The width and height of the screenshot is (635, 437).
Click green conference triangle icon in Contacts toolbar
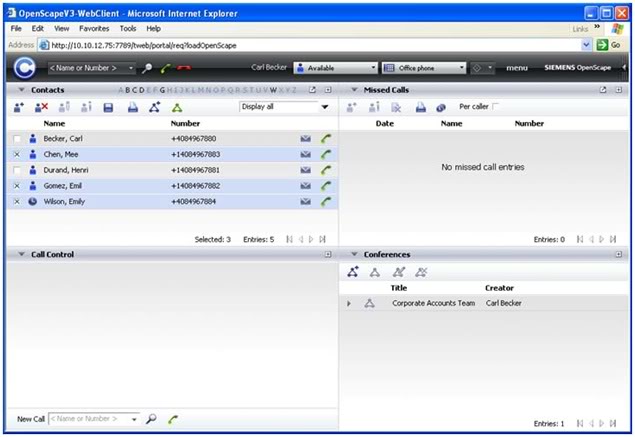click(x=177, y=108)
